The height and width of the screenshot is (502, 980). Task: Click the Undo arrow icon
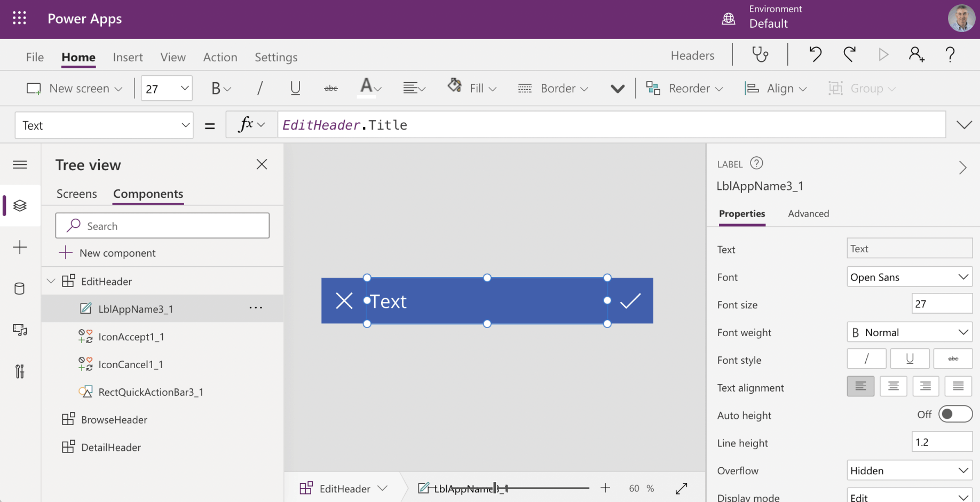(x=815, y=54)
